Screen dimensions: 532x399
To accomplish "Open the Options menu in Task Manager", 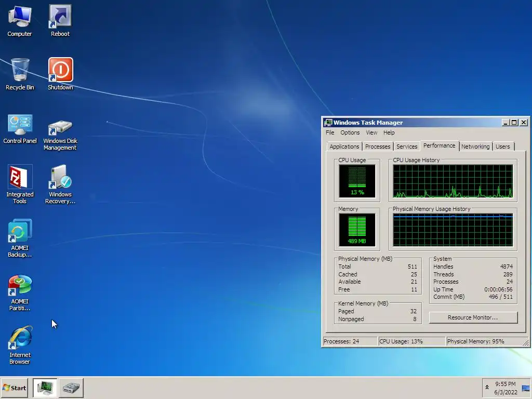I will point(350,132).
